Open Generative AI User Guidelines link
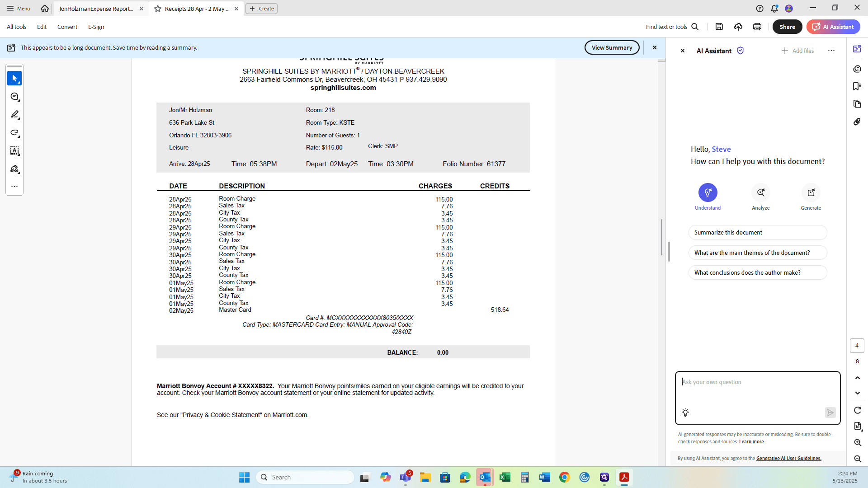Screen dimensions: 868x488 pyautogui.click(x=789, y=459)
